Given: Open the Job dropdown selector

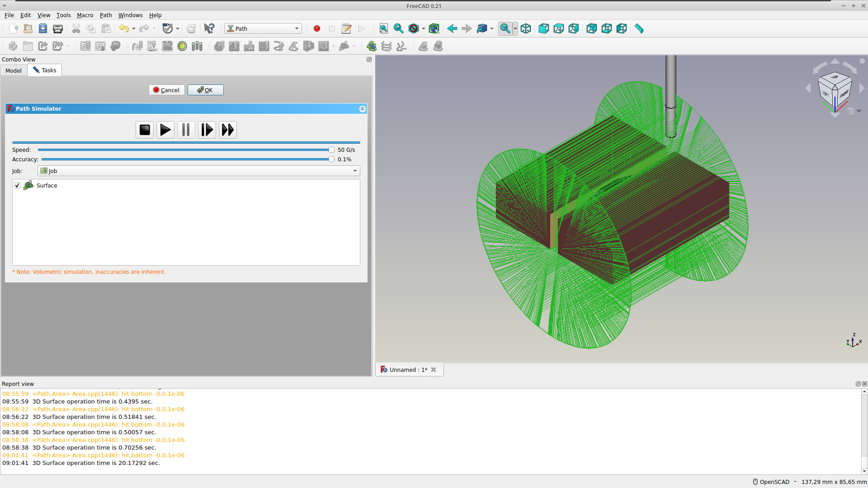Looking at the screenshot, I should (355, 171).
